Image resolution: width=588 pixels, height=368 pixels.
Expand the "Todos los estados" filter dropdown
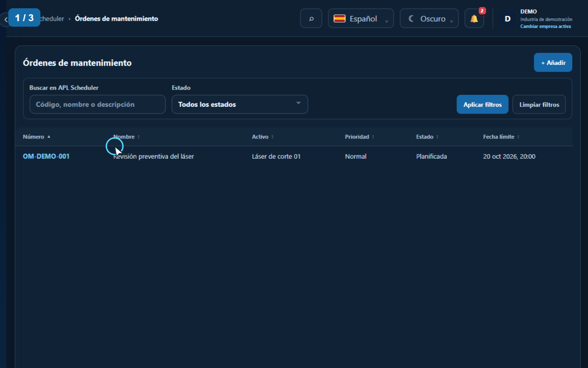point(240,104)
